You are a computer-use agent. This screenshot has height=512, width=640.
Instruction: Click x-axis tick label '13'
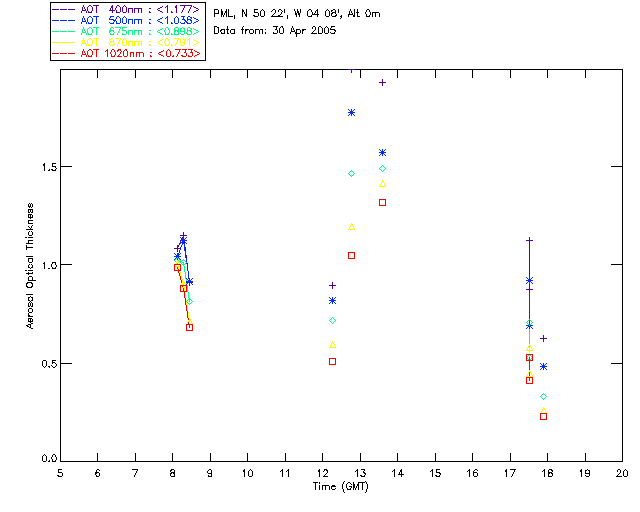click(x=360, y=473)
